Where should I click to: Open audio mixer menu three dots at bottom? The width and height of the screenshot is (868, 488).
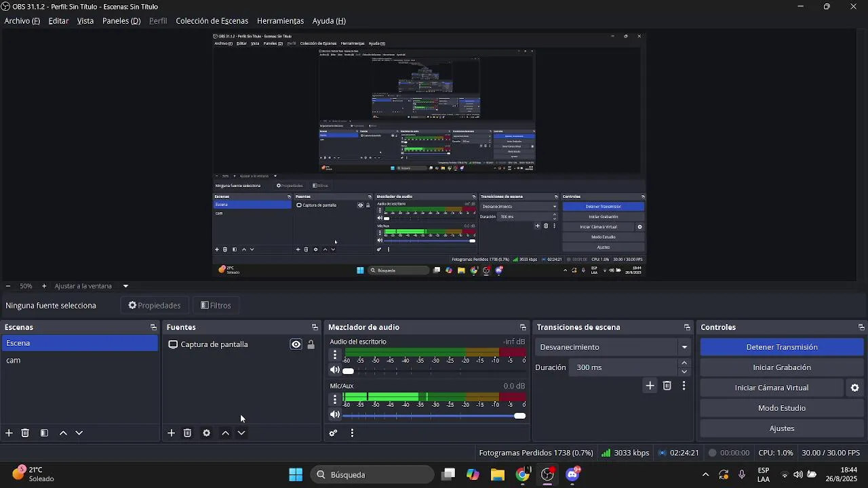(352, 433)
